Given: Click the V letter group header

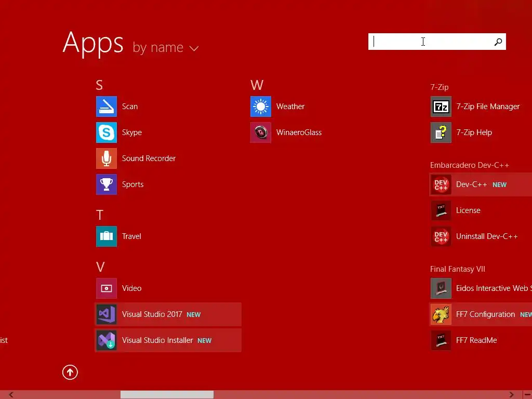Looking at the screenshot, I should click(x=100, y=267).
